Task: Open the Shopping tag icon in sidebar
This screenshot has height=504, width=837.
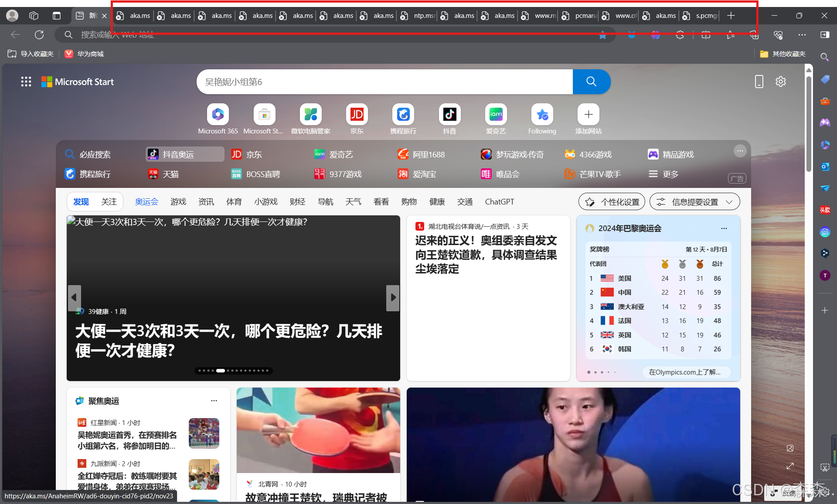Action: pos(825,79)
